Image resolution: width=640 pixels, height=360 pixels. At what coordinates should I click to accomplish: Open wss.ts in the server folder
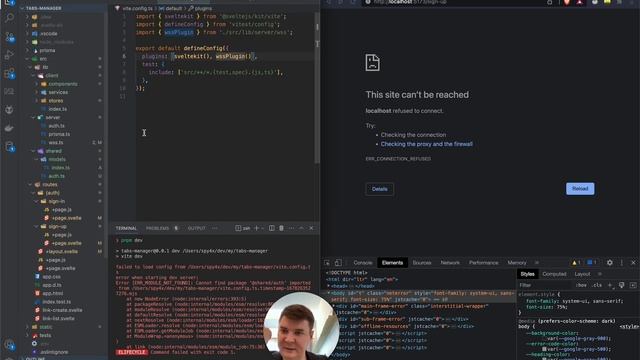56,142
